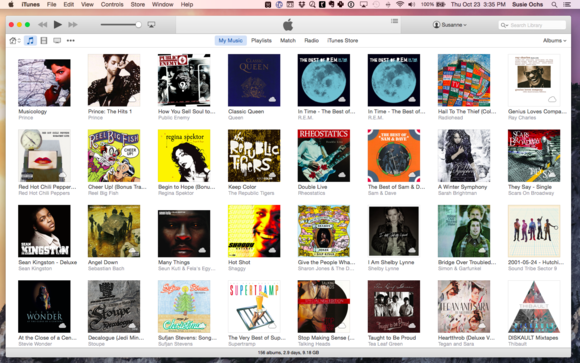This screenshot has height=363, width=580.
Task: Skip back to the previous track
Action: pyautogui.click(x=43, y=25)
